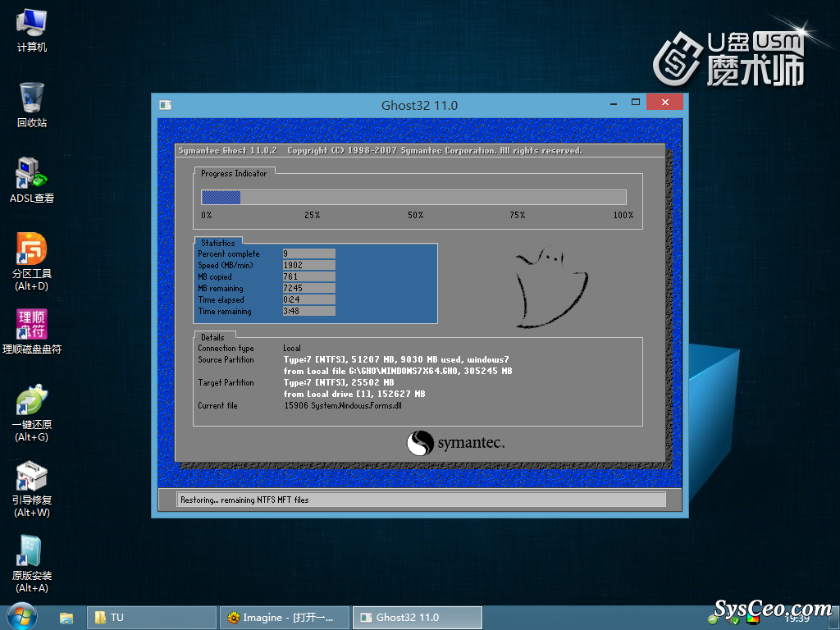Image resolution: width=840 pixels, height=630 pixels.
Task: Launch the ADSL查看 desktop shortcut
Action: pyautogui.click(x=32, y=180)
